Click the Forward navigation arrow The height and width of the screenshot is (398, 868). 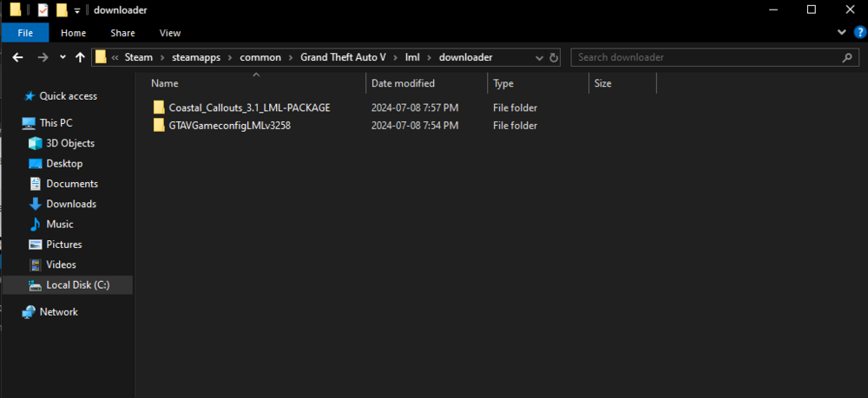(x=43, y=57)
